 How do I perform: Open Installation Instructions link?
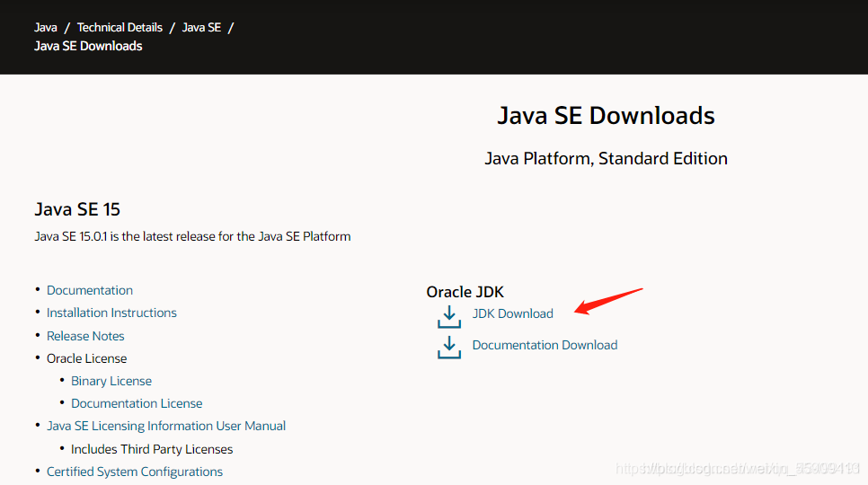tap(111, 313)
